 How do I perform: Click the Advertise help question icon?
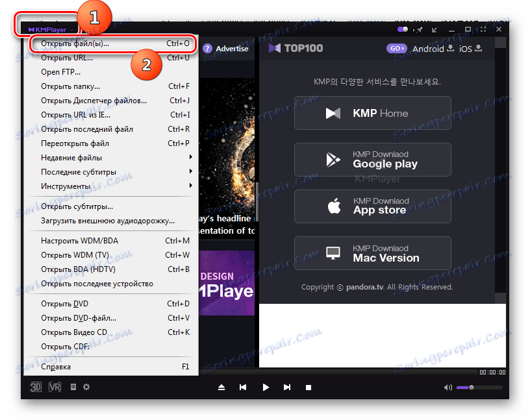click(x=207, y=49)
